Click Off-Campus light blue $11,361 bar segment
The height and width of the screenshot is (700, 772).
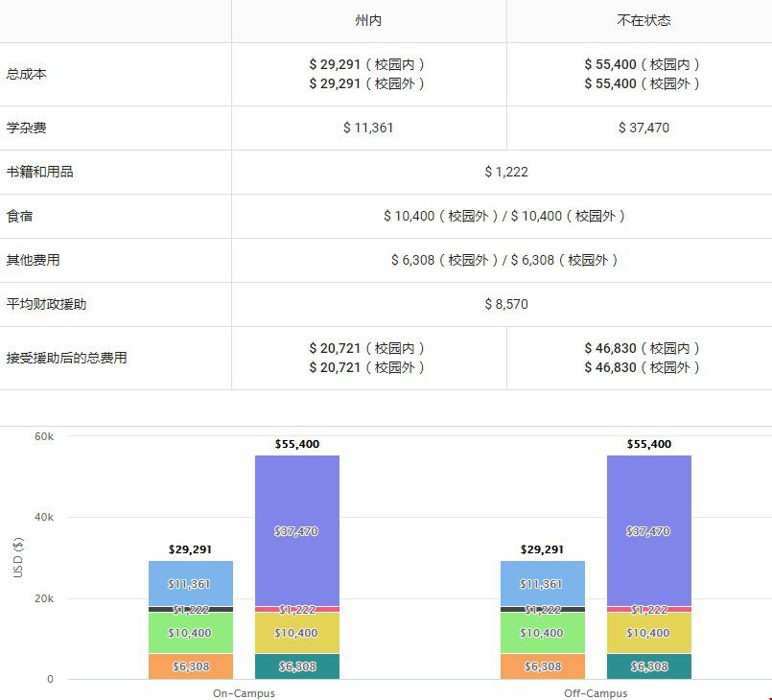[543, 584]
